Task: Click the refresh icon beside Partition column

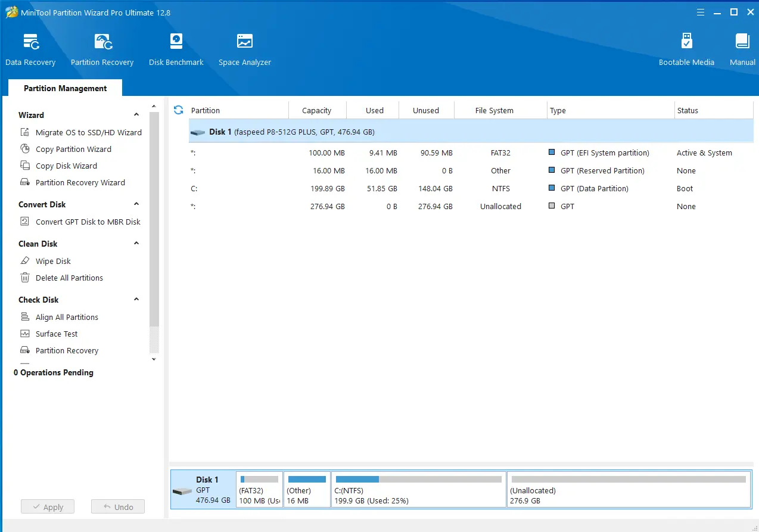Action: (x=178, y=110)
